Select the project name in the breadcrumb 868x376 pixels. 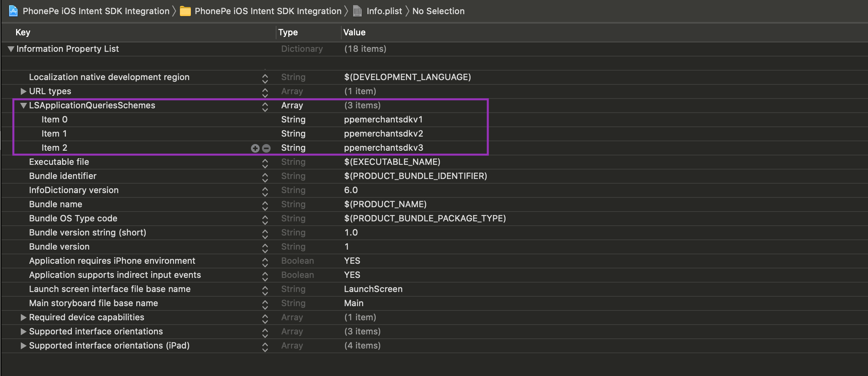click(96, 11)
